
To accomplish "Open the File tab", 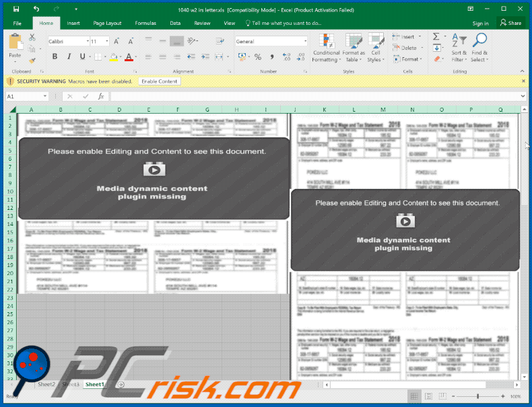I will (x=17, y=23).
